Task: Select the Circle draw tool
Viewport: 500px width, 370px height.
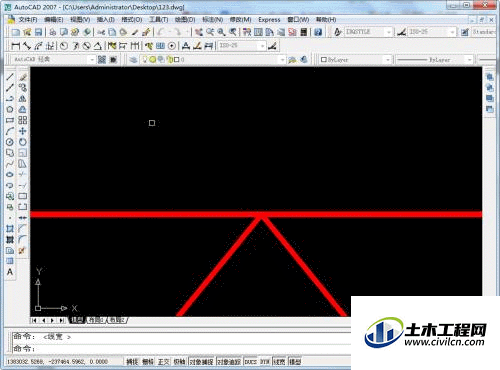Action: point(10,142)
